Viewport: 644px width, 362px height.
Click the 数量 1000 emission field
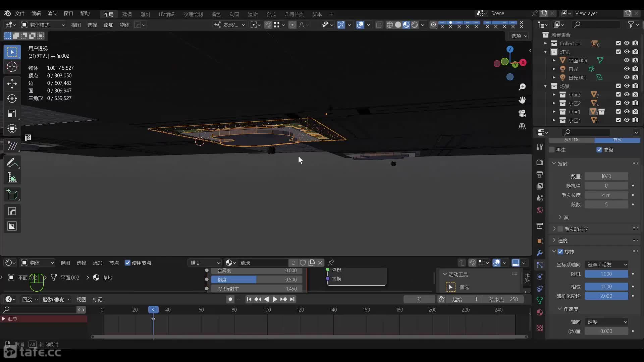pyautogui.click(x=606, y=176)
